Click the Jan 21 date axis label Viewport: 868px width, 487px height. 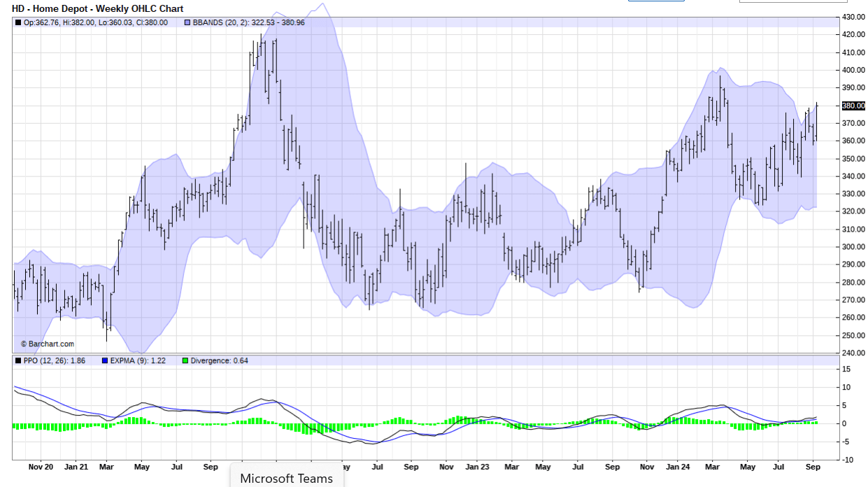(76, 466)
